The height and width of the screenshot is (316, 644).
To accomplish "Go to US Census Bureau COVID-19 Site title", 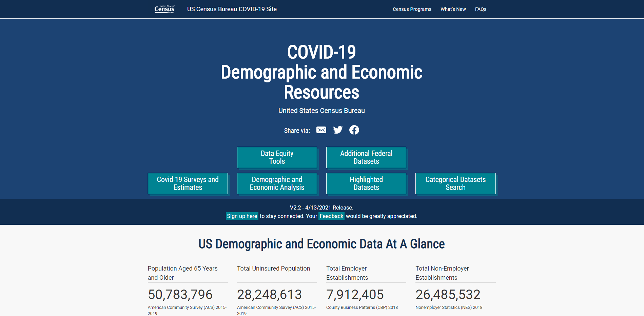I will click(232, 9).
